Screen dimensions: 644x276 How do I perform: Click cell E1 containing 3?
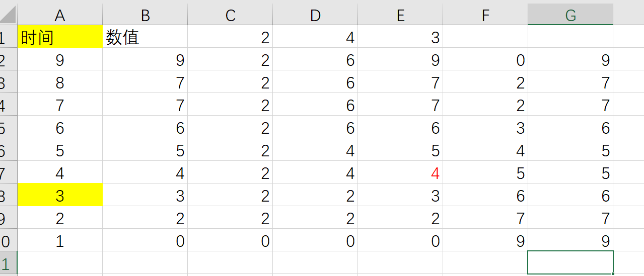tap(400, 37)
